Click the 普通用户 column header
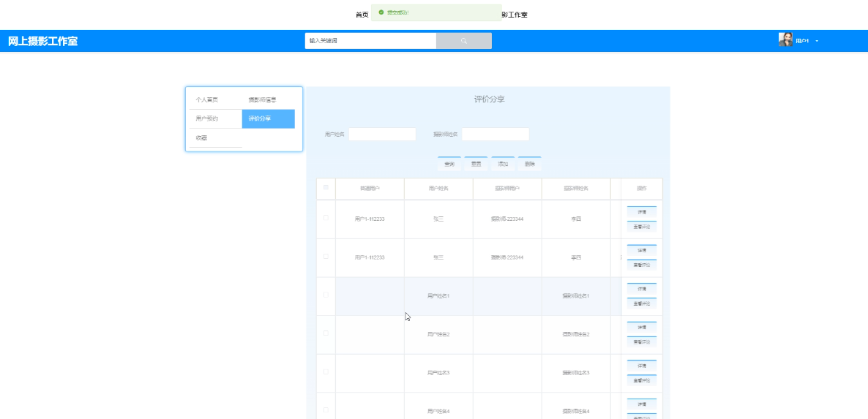The height and width of the screenshot is (419, 868). [x=370, y=189]
